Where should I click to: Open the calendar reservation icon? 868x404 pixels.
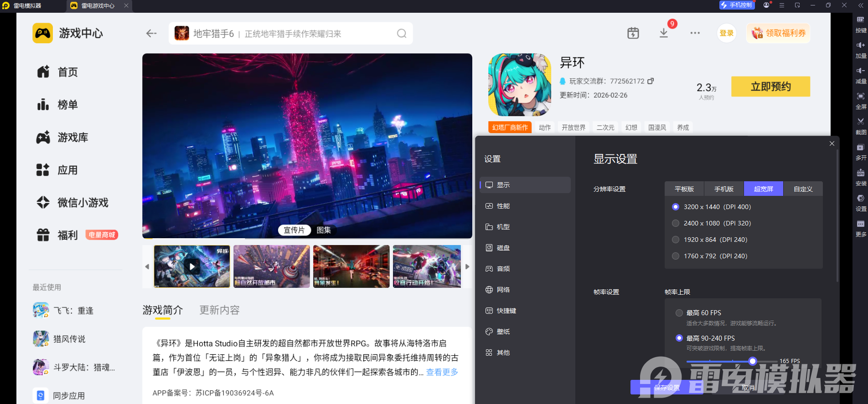tap(633, 33)
